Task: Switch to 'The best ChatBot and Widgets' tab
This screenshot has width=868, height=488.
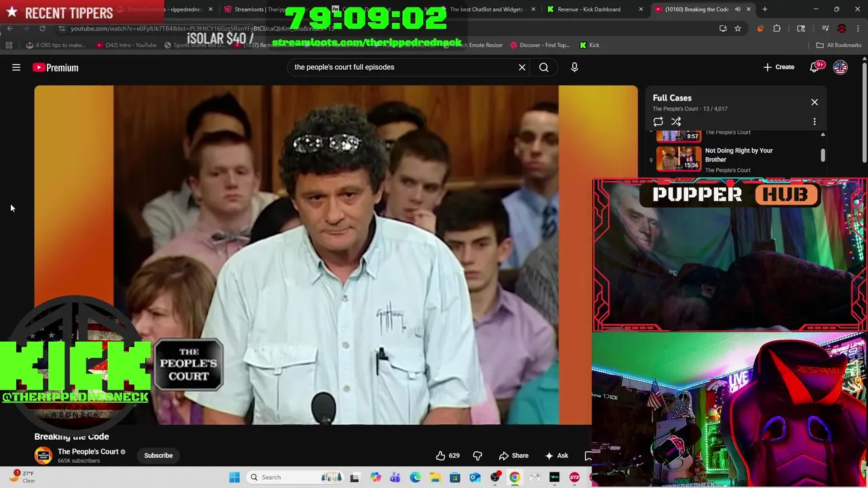Action: pyautogui.click(x=486, y=9)
